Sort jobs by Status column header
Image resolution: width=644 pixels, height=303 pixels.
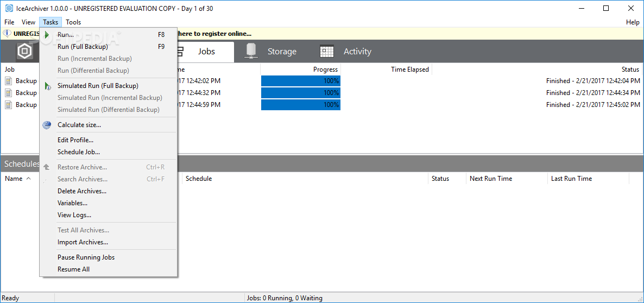coord(537,70)
